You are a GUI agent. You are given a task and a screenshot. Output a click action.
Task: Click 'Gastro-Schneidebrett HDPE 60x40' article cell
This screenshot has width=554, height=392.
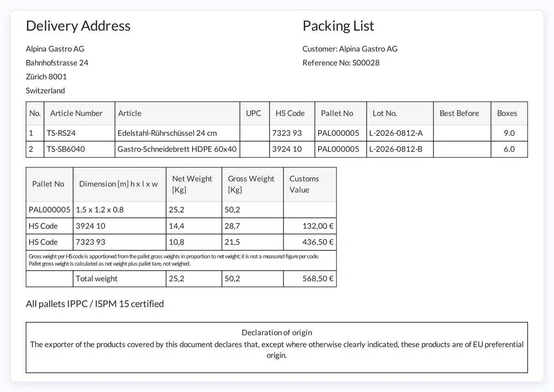[x=177, y=149]
